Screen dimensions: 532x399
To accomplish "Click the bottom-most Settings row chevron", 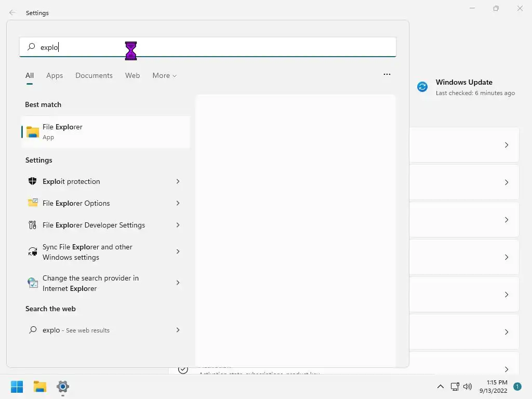I will 506,369.
